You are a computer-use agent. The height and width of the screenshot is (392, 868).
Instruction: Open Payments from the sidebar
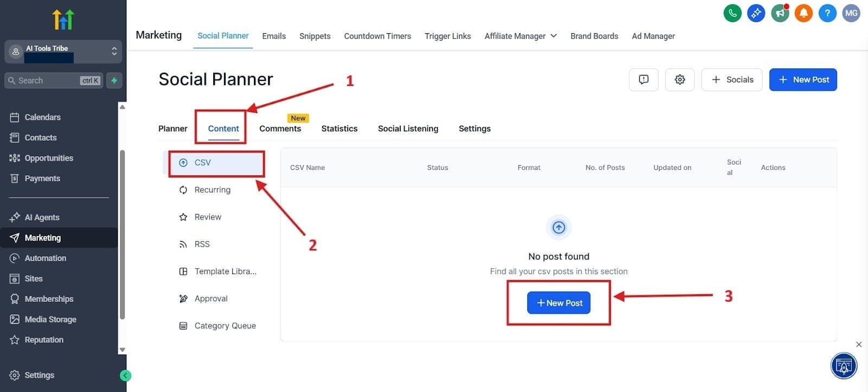(42, 178)
